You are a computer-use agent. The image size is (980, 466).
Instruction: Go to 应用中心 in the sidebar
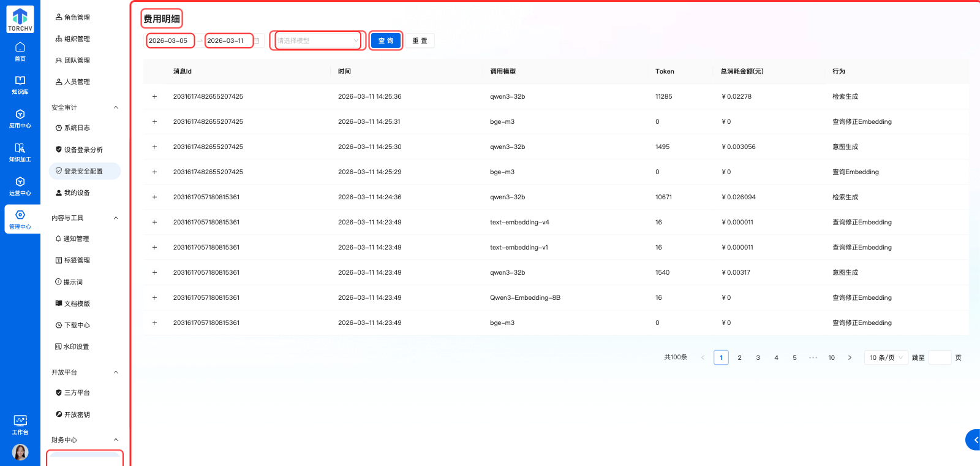pyautogui.click(x=20, y=118)
